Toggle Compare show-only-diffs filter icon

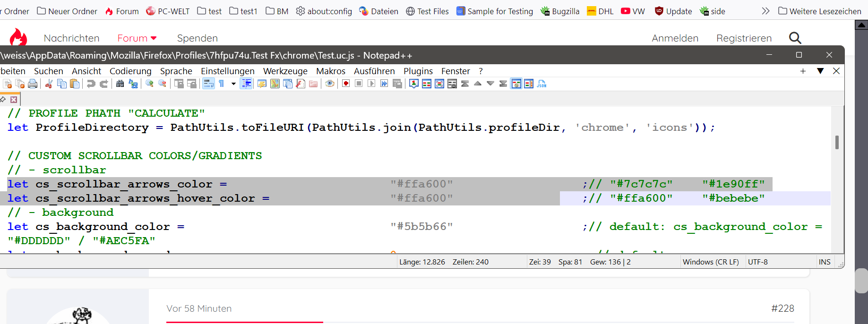pyautogui.click(x=516, y=84)
